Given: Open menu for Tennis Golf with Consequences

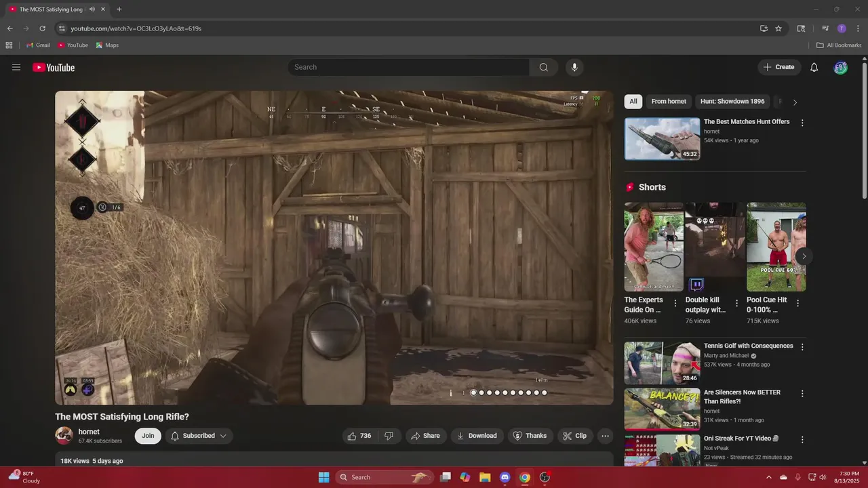Looking at the screenshot, I should (802, 347).
